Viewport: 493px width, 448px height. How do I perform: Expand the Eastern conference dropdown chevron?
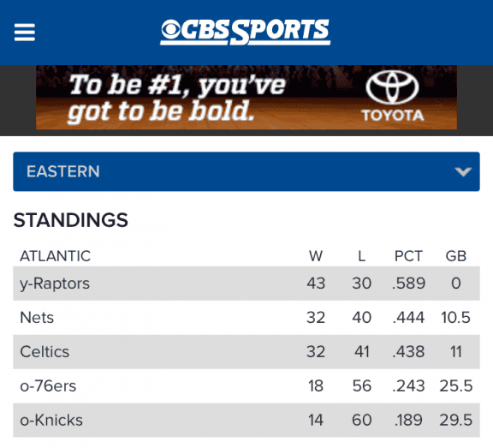tap(463, 171)
